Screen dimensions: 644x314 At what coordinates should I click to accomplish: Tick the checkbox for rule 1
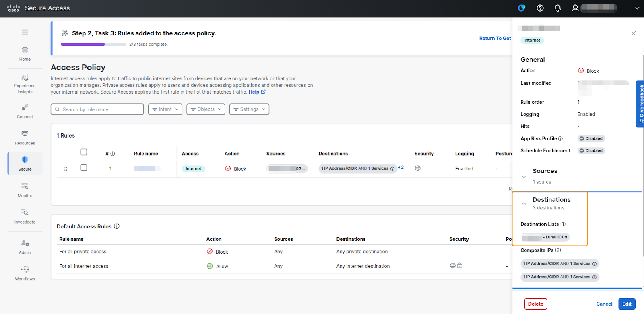84,168
